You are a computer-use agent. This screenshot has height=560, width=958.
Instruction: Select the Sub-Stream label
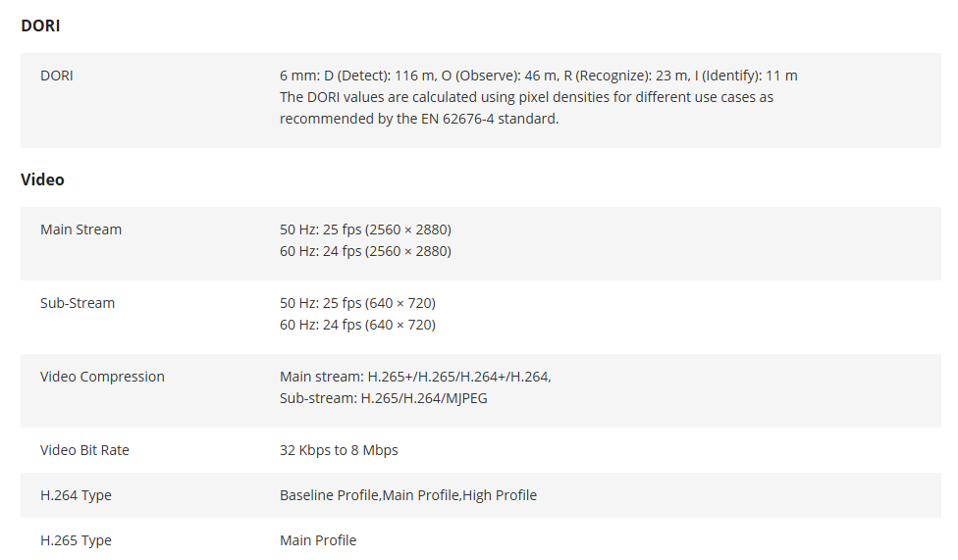point(78,303)
